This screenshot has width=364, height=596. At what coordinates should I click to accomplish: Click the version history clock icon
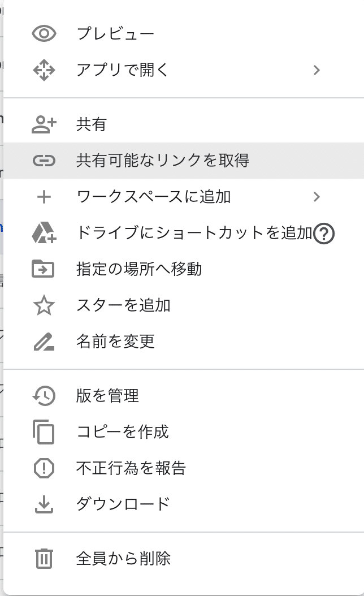click(x=44, y=396)
